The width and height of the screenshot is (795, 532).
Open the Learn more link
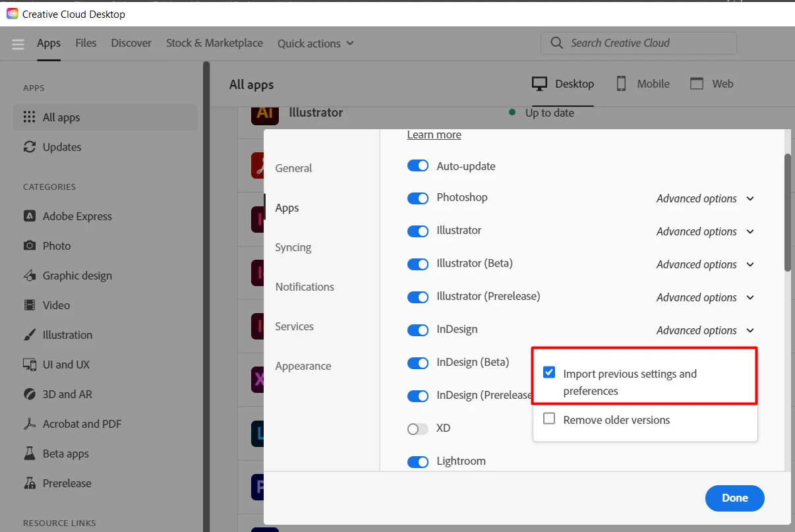click(434, 134)
